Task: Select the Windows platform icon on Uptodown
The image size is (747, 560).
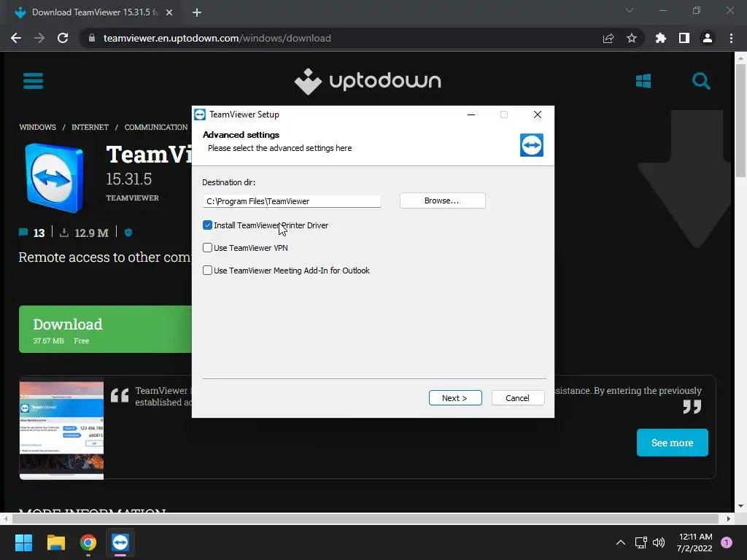Action: 643,81
